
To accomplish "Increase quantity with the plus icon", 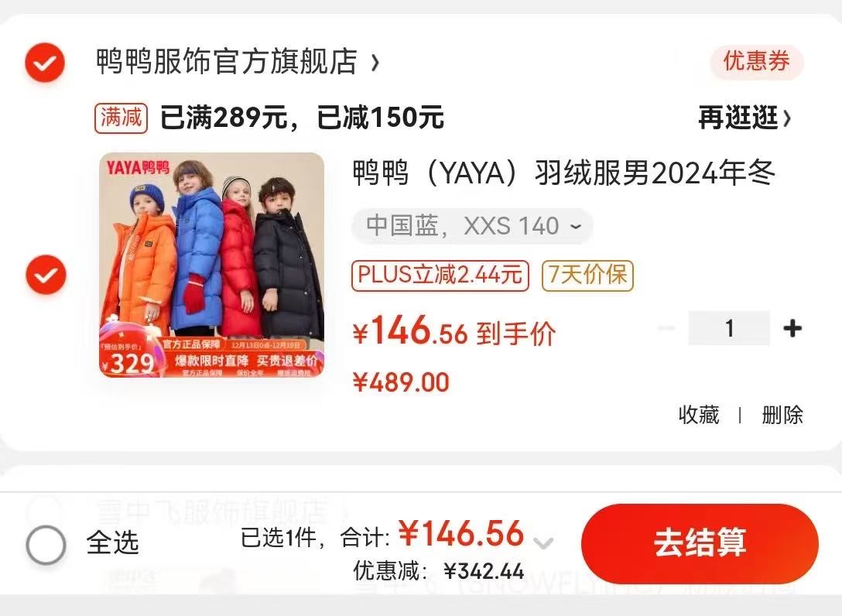I will [792, 327].
